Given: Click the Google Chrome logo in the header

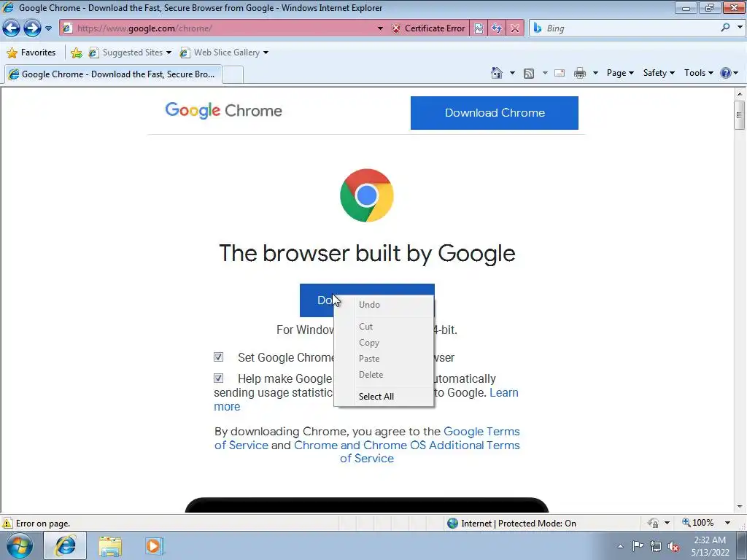Looking at the screenshot, I should [223, 111].
